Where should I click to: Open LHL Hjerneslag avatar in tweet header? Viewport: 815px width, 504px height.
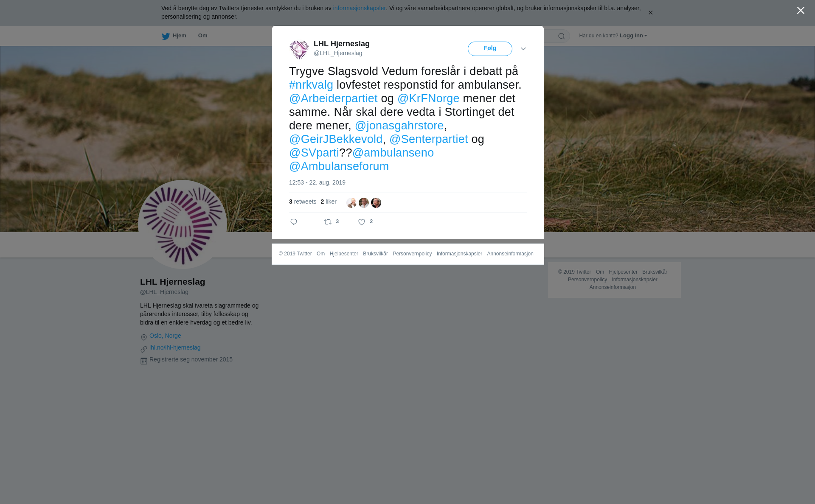pyautogui.click(x=299, y=50)
